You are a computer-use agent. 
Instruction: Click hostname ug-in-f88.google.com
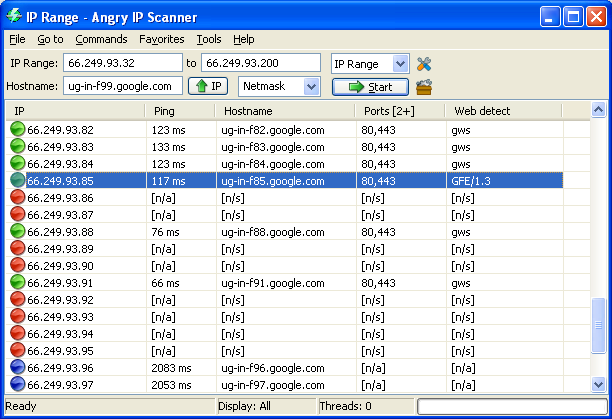273,232
